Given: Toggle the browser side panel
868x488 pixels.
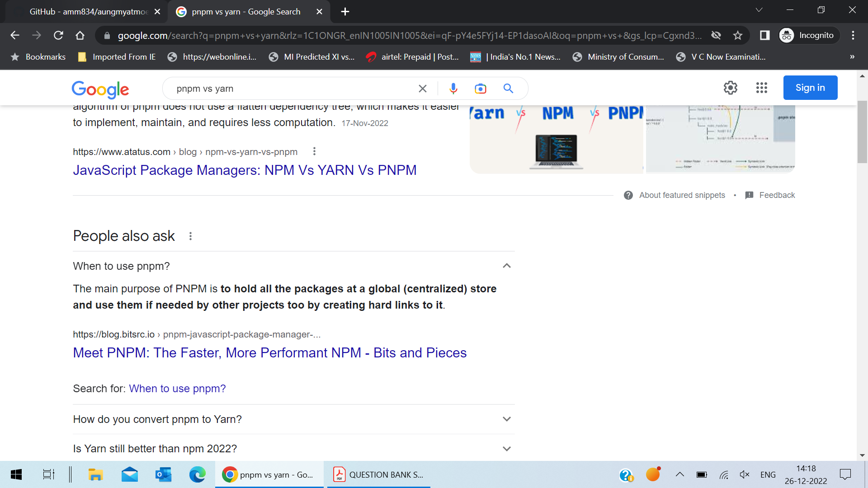Looking at the screenshot, I should coord(764,35).
